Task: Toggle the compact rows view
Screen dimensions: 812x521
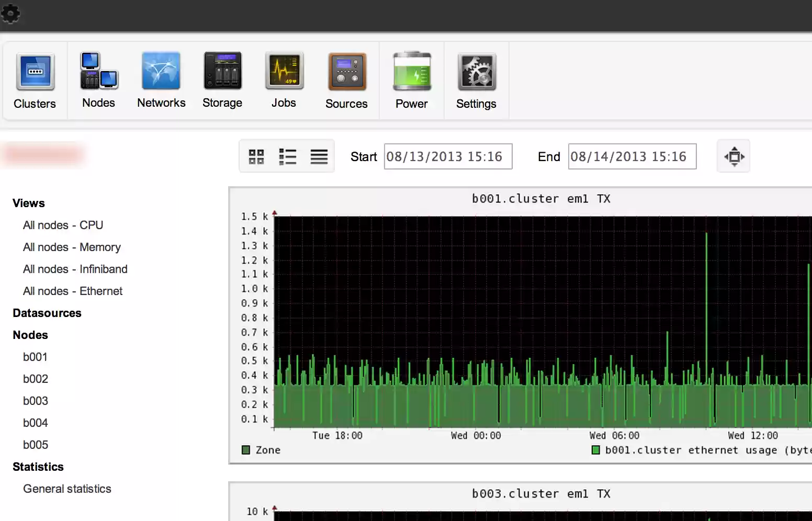Action: [x=319, y=155]
